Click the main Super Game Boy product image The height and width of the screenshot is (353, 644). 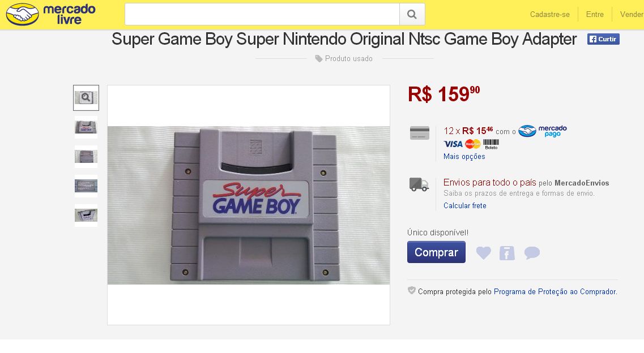[249, 205]
